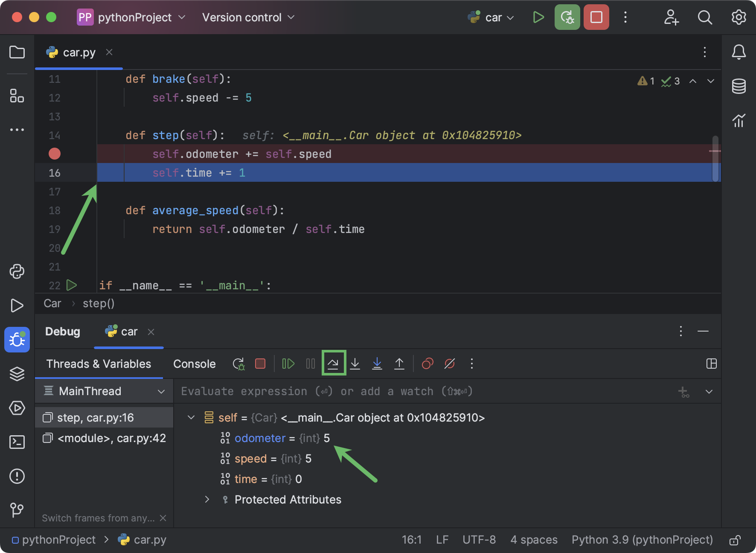Screen dimensions: 756x553
Task: Select the <module>, car.py:42 frame
Action: point(104,438)
